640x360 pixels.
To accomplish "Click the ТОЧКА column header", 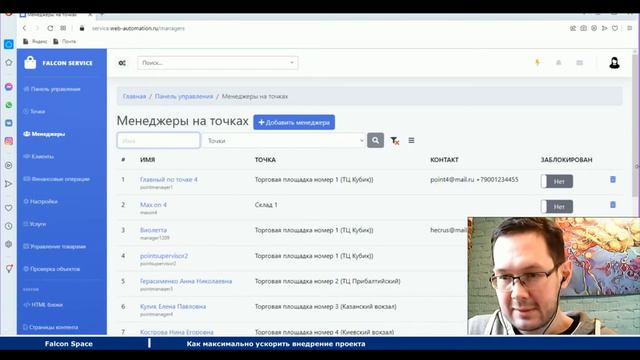I will 265,160.
